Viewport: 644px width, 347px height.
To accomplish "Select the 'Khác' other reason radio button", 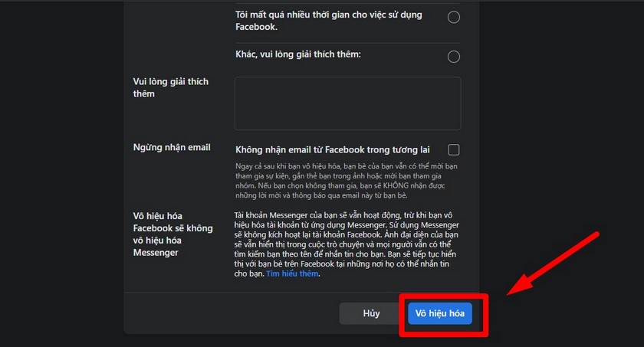I will pos(454,56).
